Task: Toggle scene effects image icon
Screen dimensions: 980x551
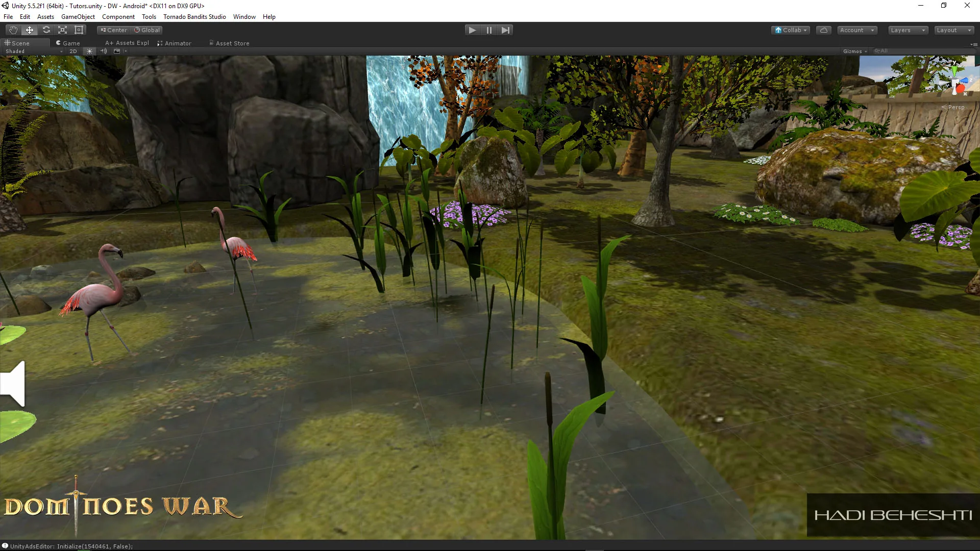Action: pyautogui.click(x=117, y=51)
